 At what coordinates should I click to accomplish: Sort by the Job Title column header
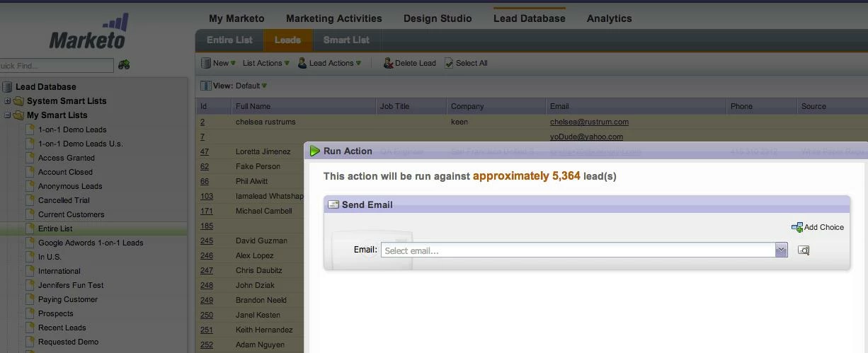411,106
